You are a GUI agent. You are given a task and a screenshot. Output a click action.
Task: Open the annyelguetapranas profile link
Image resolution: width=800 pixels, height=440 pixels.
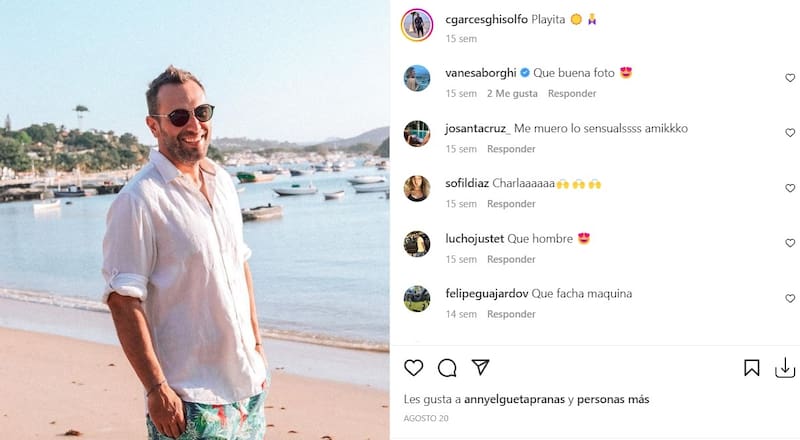click(x=508, y=399)
